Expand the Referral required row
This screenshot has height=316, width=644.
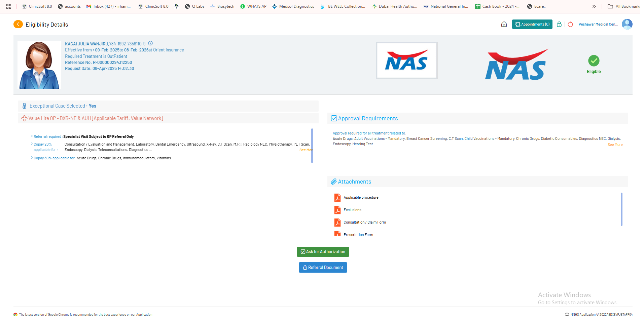click(32, 136)
